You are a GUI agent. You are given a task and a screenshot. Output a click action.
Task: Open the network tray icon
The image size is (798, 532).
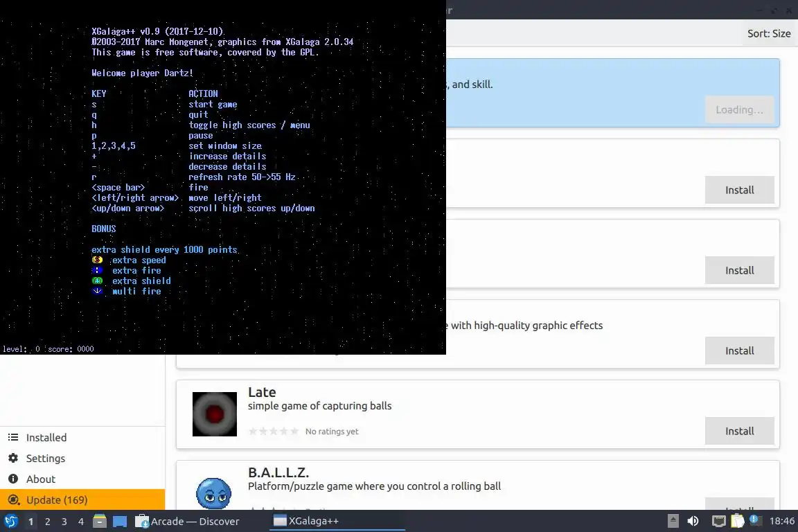[x=718, y=521]
